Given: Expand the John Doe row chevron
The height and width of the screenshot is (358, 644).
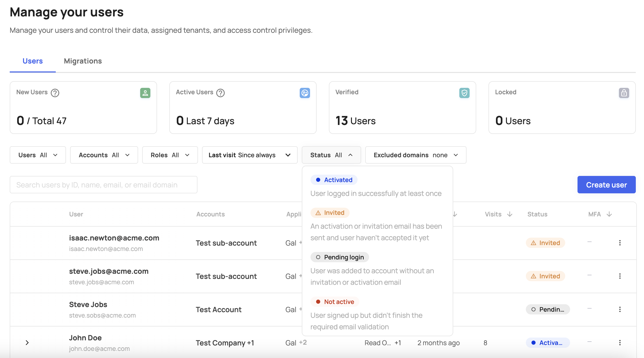Looking at the screenshot, I should tap(27, 343).
